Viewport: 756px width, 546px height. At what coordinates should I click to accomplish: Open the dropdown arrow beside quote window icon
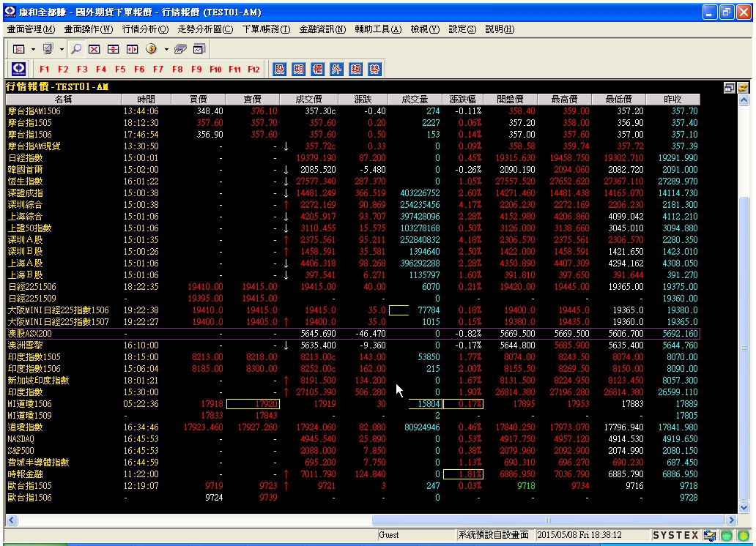point(33,49)
